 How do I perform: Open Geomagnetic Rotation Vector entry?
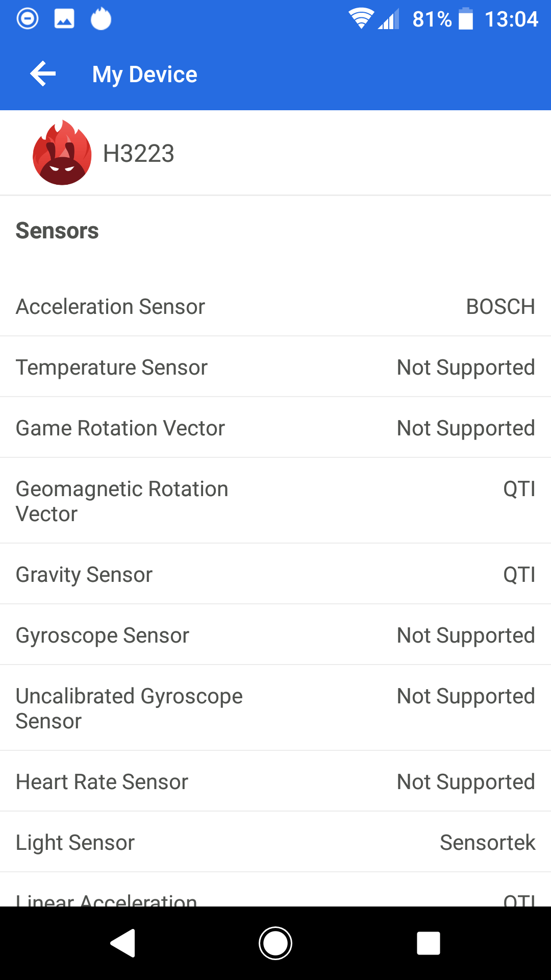pos(275,501)
